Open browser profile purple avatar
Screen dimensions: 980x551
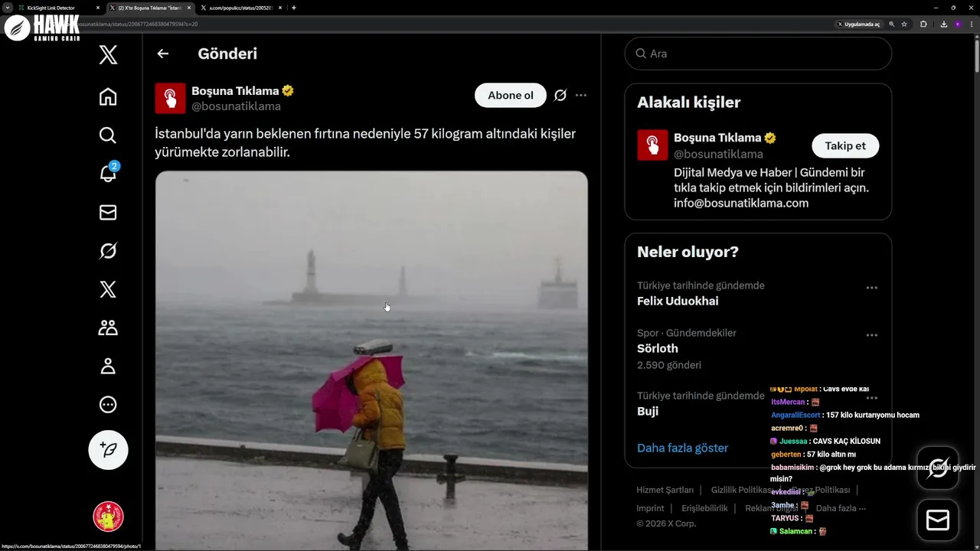tap(956, 24)
